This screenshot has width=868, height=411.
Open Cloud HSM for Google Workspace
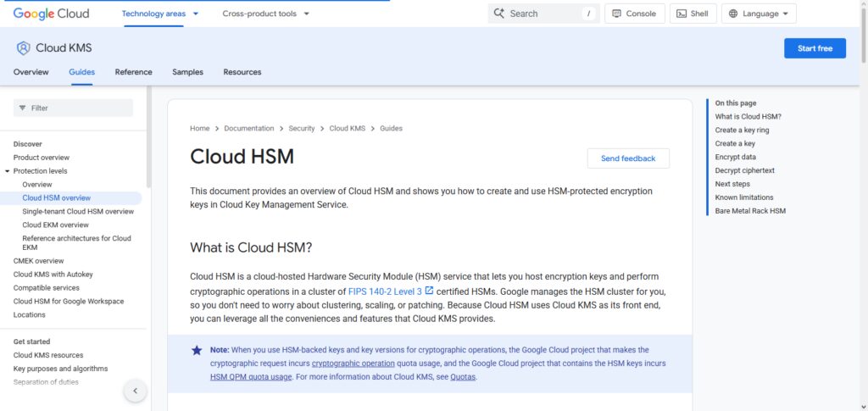coord(69,302)
